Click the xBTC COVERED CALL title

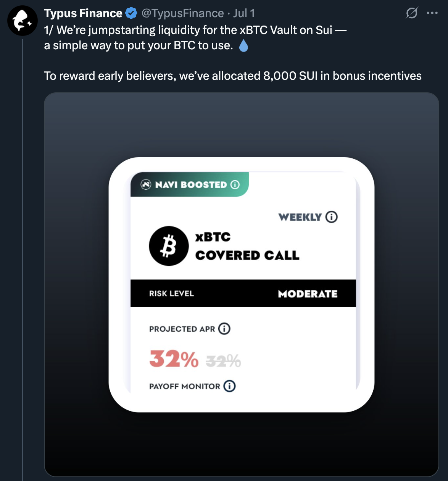(x=247, y=246)
